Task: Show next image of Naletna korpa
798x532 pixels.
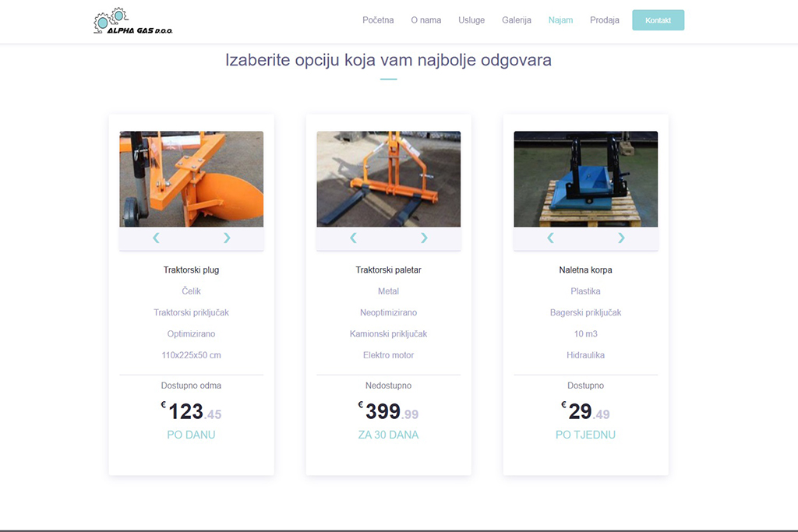Action: tap(621, 238)
